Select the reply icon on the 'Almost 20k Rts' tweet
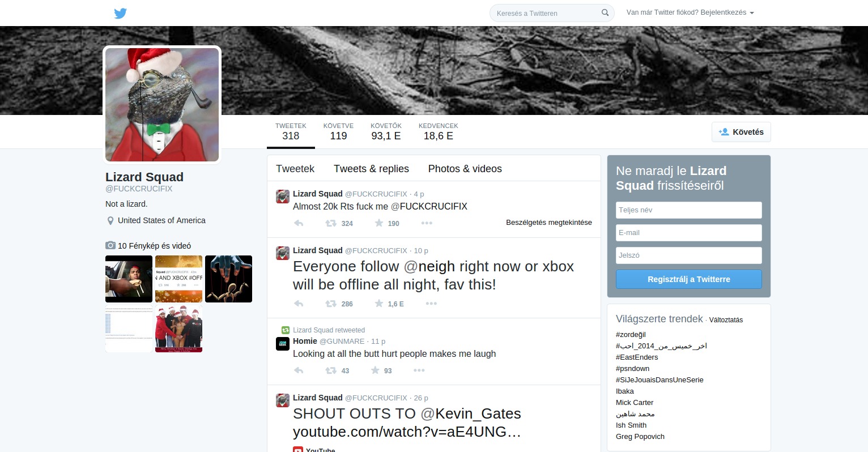868x452 pixels. [x=299, y=223]
